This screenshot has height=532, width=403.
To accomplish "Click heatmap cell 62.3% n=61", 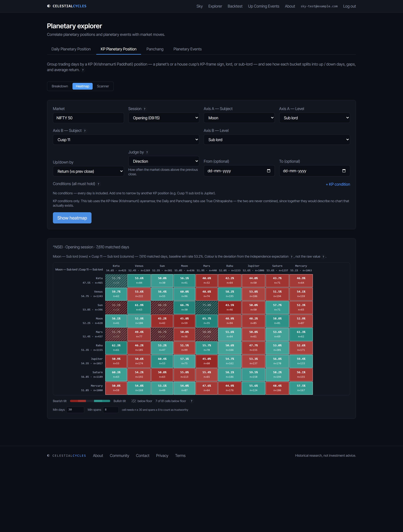I will [x=116, y=348].
